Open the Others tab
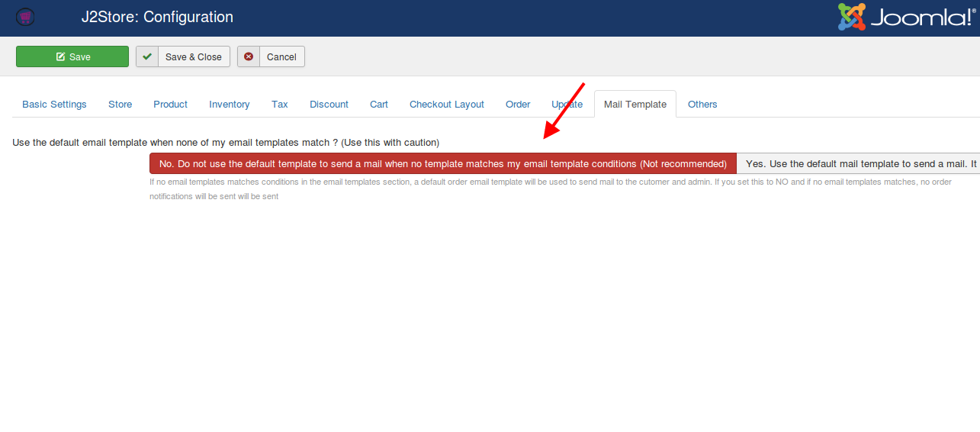Viewport: 980px width, 432px height. pyautogui.click(x=702, y=105)
